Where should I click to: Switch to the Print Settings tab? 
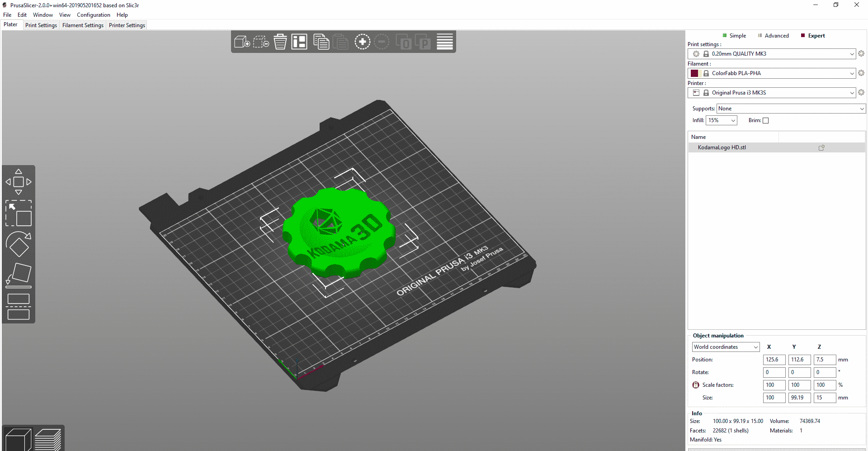pyautogui.click(x=41, y=25)
